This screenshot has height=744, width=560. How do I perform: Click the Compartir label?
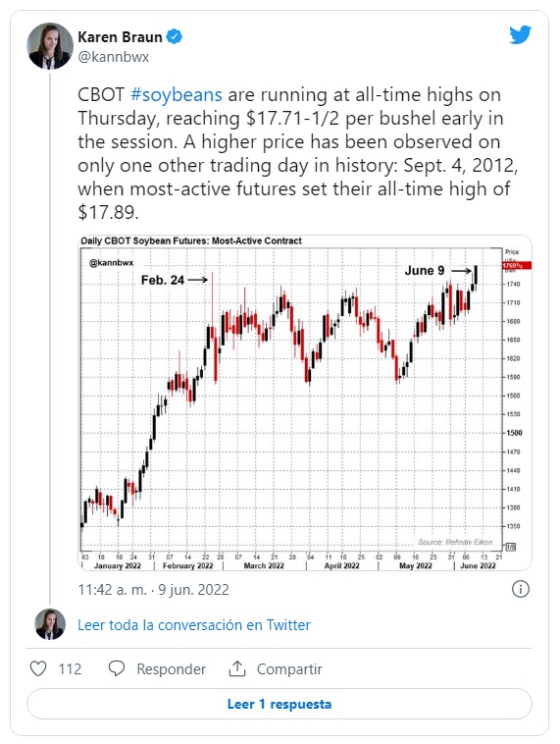289,669
